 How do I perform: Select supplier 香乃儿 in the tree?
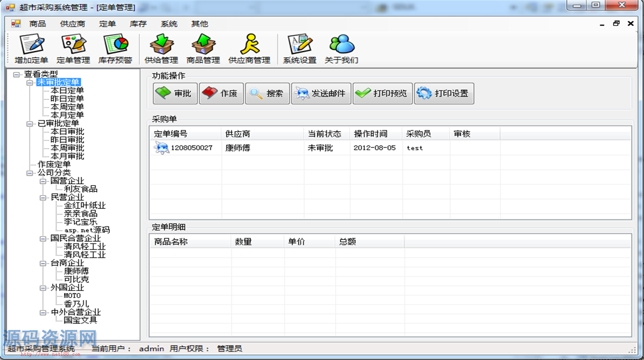coord(76,304)
